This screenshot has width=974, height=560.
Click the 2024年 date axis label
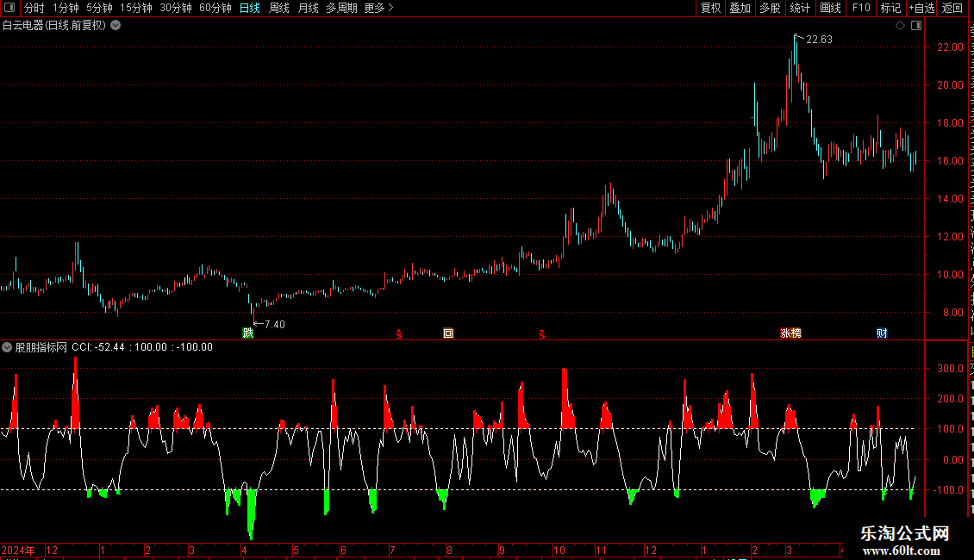[x=18, y=550]
